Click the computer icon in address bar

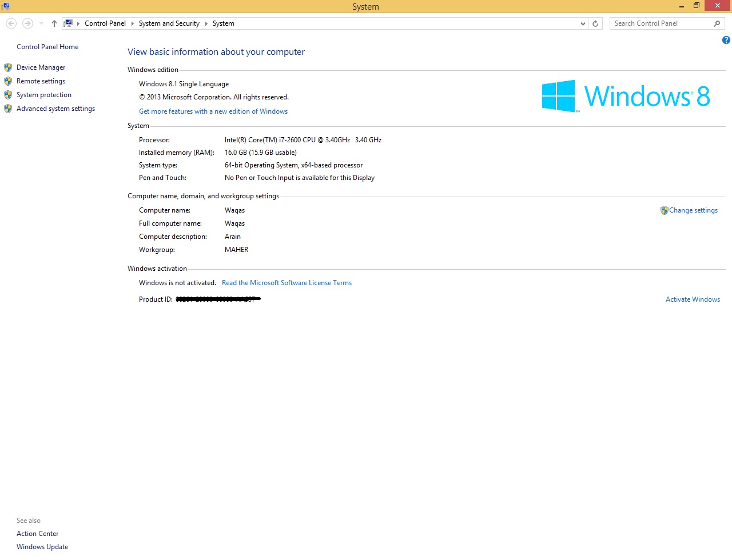pyautogui.click(x=68, y=23)
